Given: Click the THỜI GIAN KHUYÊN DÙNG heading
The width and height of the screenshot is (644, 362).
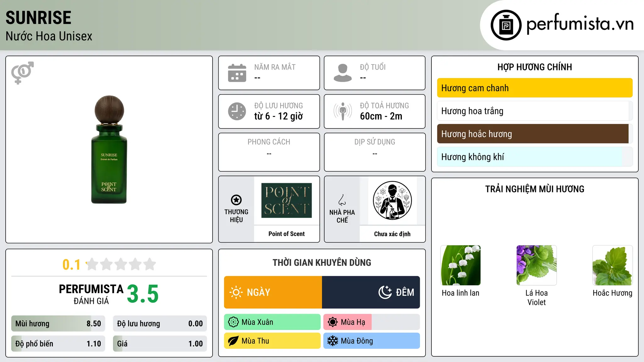Looking at the screenshot, I should (322, 262).
